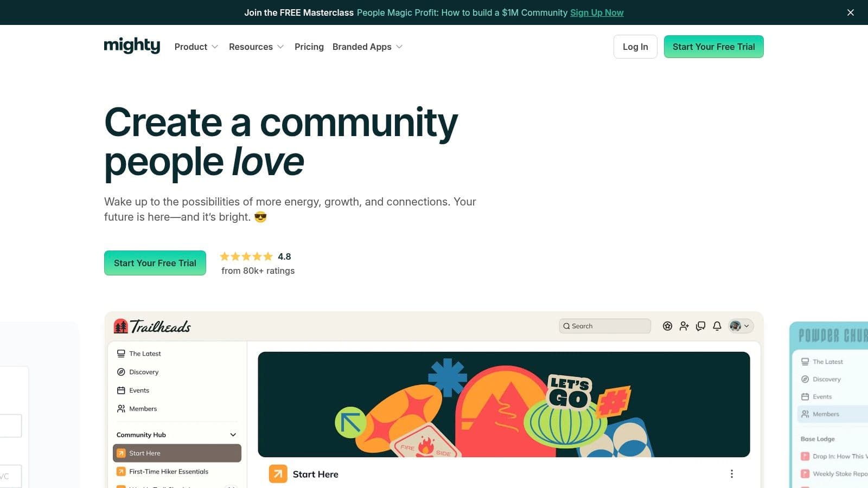Click the Log In button
The height and width of the screenshot is (488, 868).
pyautogui.click(x=635, y=47)
